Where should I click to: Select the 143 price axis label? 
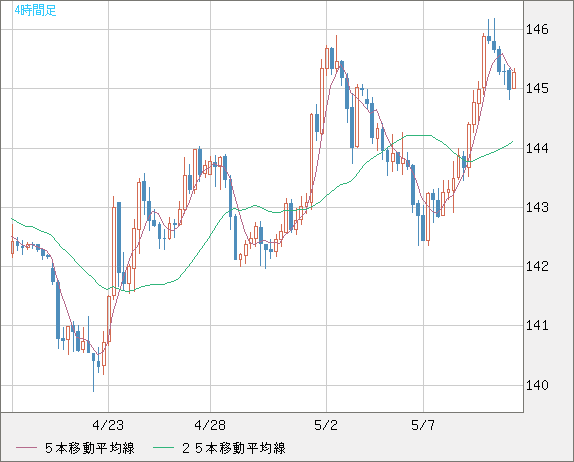[x=537, y=207]
